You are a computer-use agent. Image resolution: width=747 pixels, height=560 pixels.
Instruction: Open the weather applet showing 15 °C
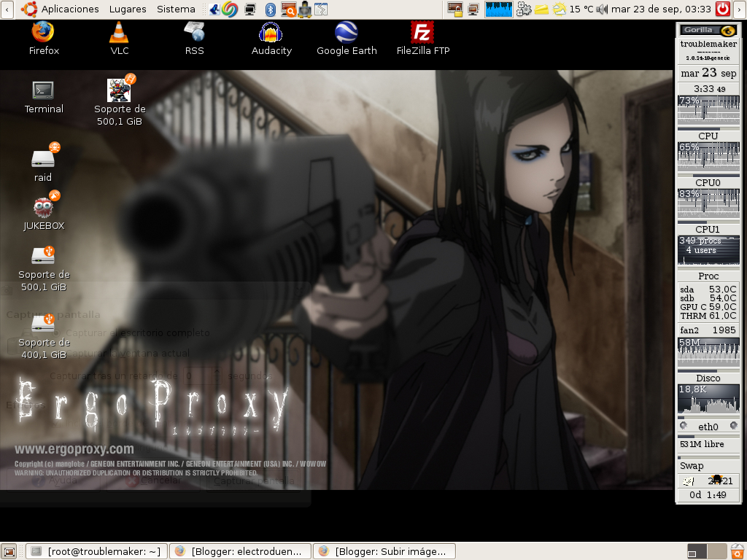572,9
